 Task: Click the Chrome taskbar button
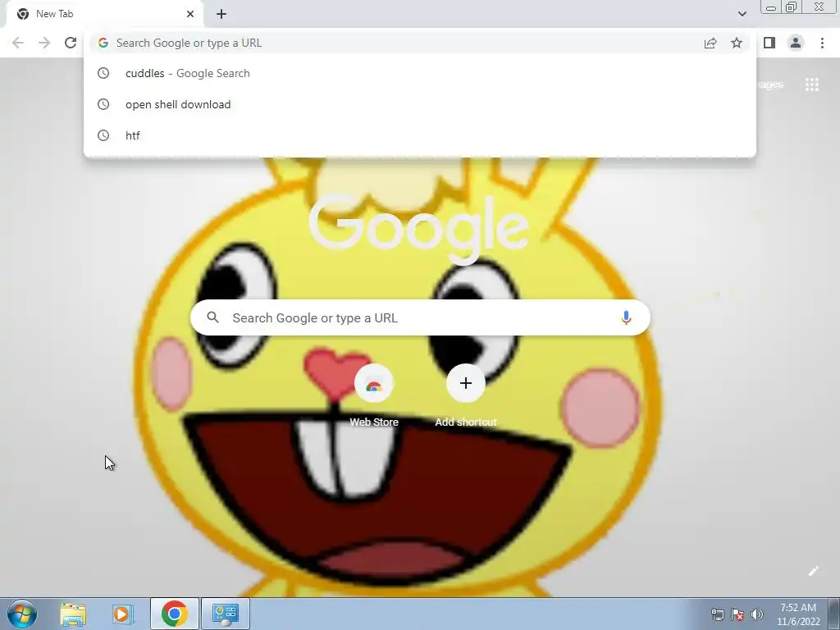click(175, 614)
